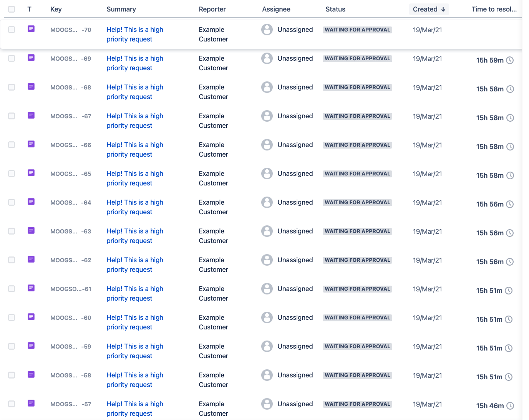Click the clock icon beside 15h 59m
529x420 pixels.
pyautogui.click(x=510, y=60)
